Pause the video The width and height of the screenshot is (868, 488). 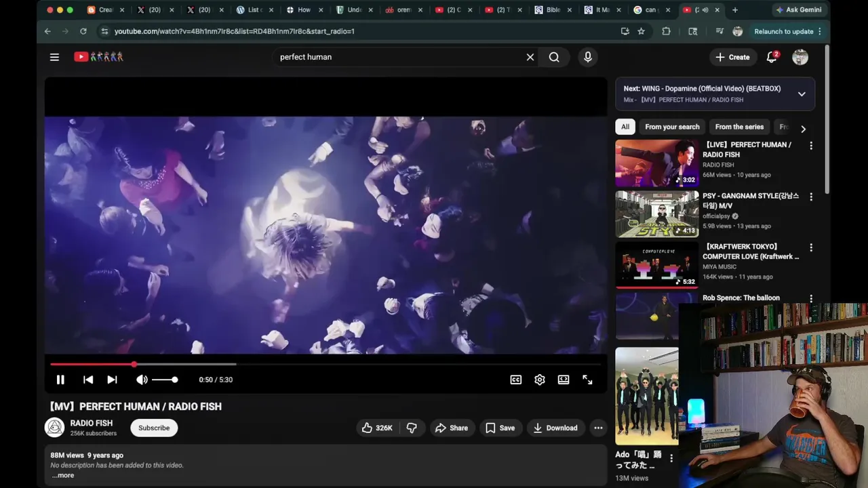(x=60, y=380)
